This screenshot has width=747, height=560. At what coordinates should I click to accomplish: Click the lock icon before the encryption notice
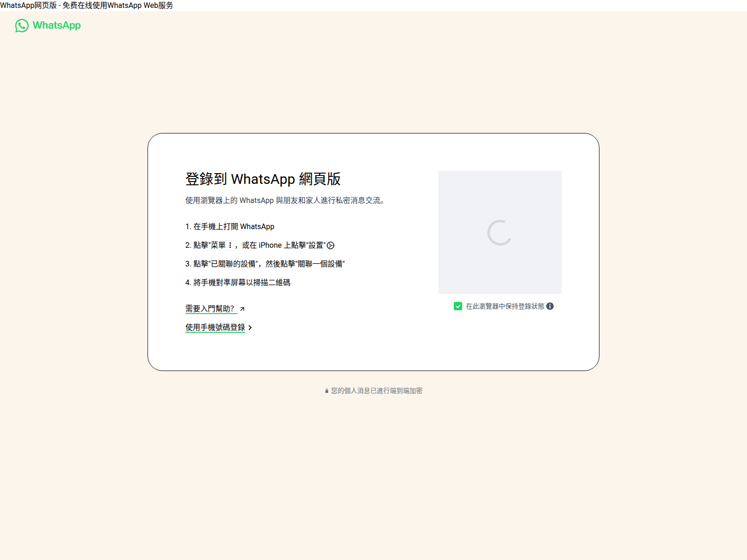pyautogui.click(x=327, y=391)
